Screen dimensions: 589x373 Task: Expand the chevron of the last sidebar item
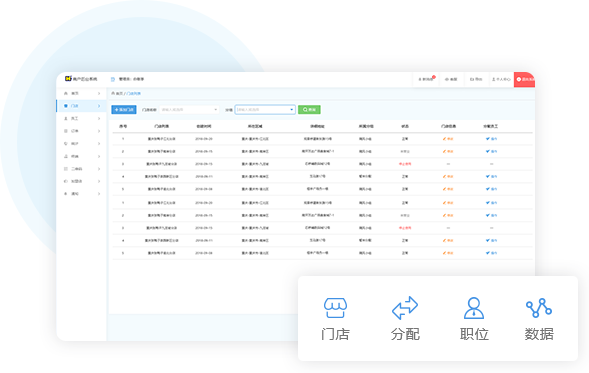[99, 194]
